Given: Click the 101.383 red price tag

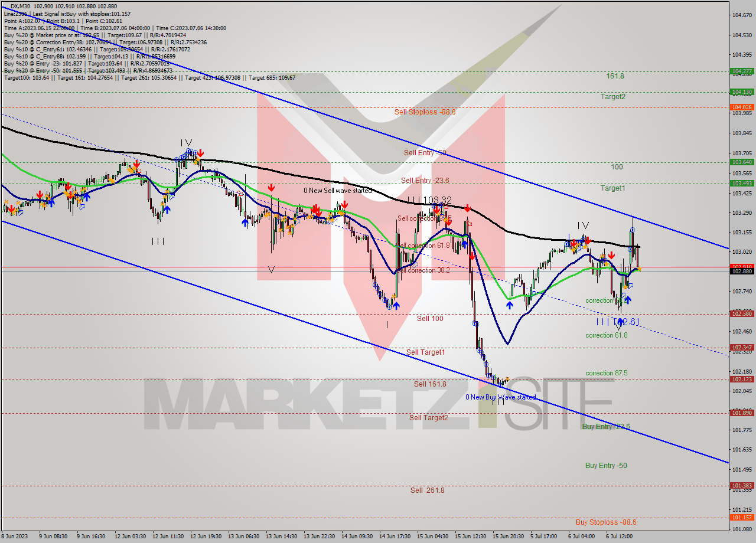Looking at the screenshot, I should (x=742, y=486).
